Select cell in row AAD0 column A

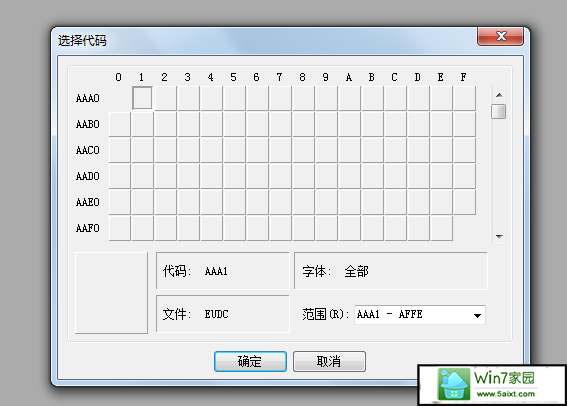coord(349,176)
